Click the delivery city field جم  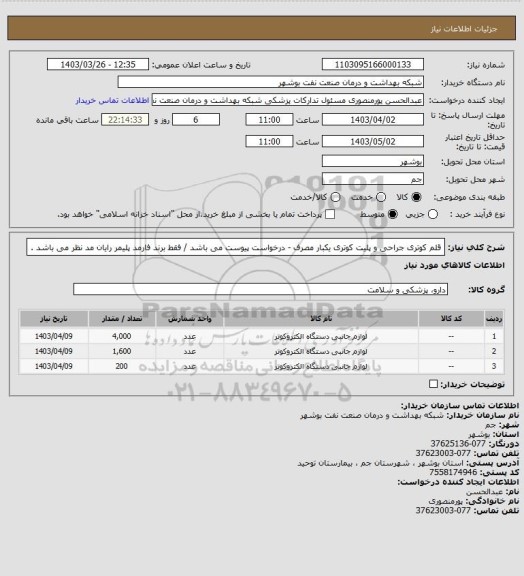[373, 179]
